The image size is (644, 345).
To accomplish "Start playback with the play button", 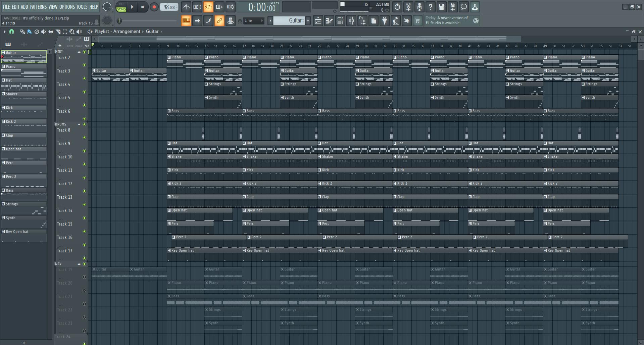I will click(132, 7).
